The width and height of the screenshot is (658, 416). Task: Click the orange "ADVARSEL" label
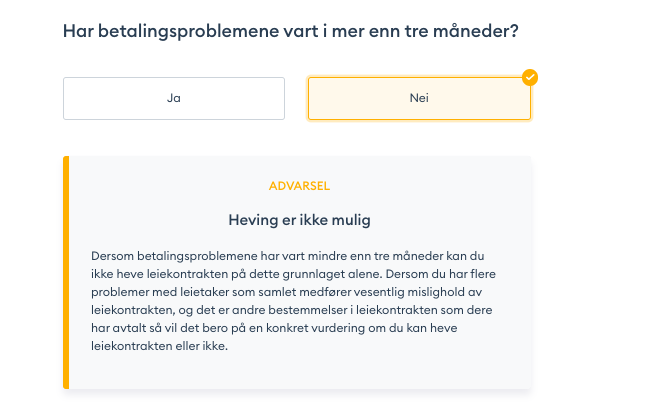(x=300, y=186)
